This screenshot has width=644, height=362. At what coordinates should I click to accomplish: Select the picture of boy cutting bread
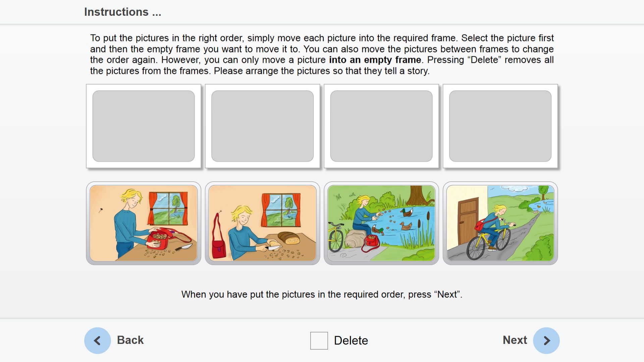coord(263,223)
